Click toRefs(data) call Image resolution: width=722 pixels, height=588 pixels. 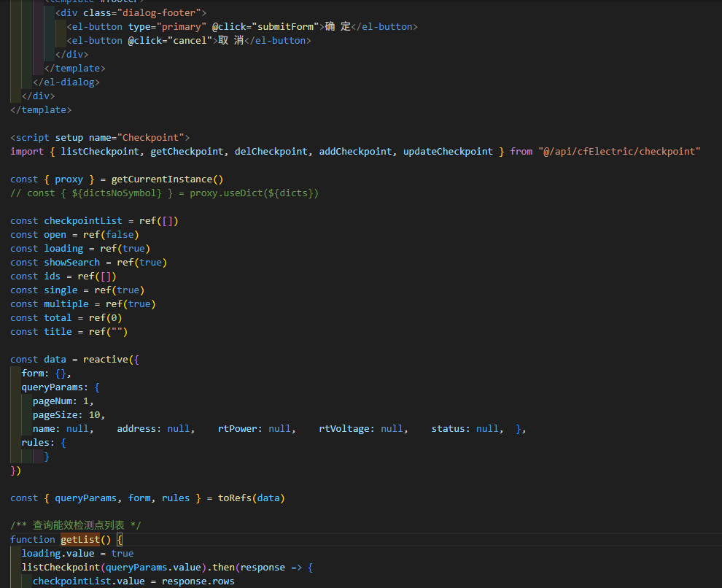(252, 498)
